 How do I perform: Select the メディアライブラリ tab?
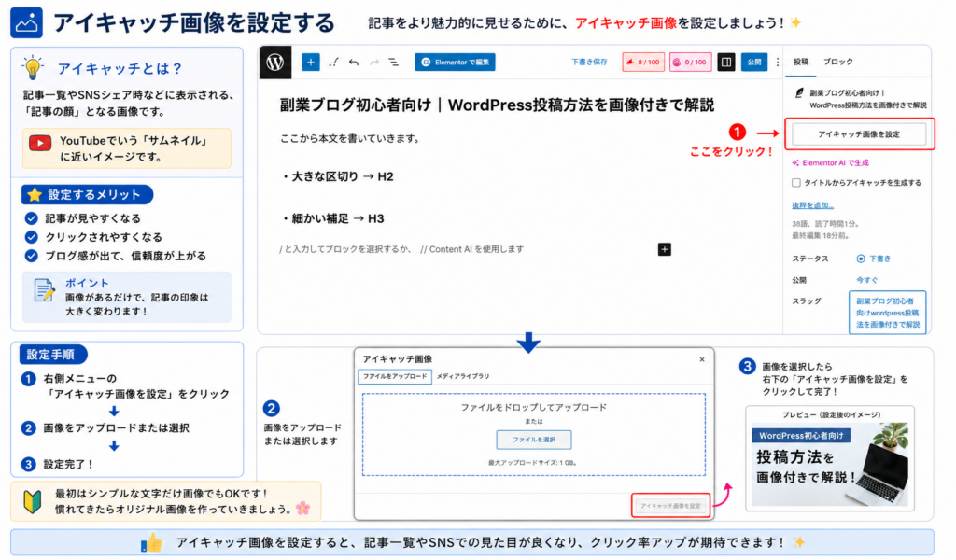pos(463,376)
